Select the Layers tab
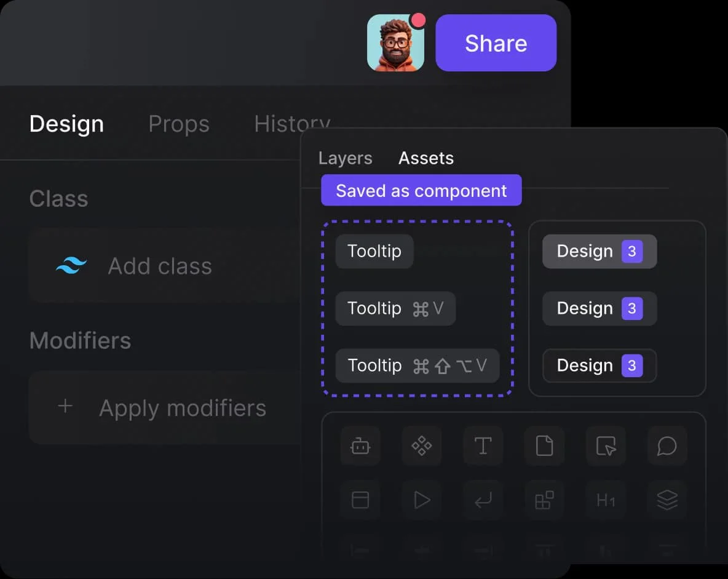The height and width of the screenshot is (579, 728). (x=345, y=158)
